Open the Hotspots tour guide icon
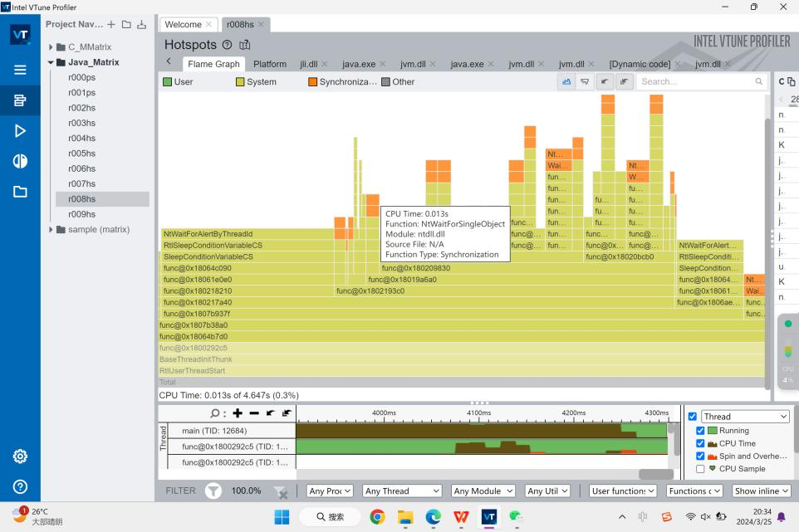This screenshot has height=532, width=799. [244, 45]
